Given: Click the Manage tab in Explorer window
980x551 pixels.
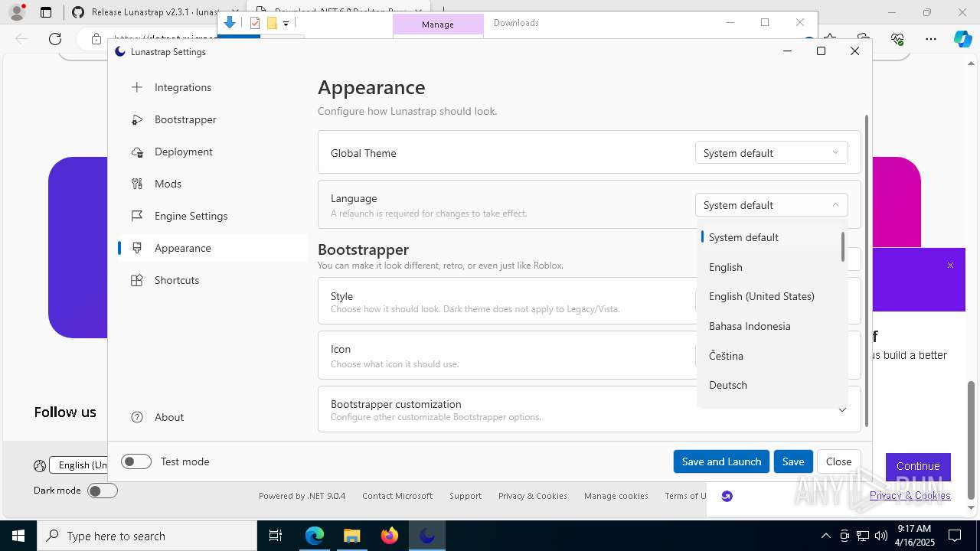Looking at the screenshot, I should pyautogui.click(x=438, y=24).
